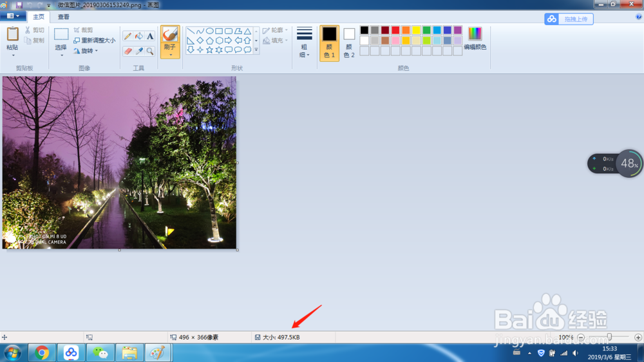
Task: Click the Paste clipboard icon
Action: click(x=12, y=35)
